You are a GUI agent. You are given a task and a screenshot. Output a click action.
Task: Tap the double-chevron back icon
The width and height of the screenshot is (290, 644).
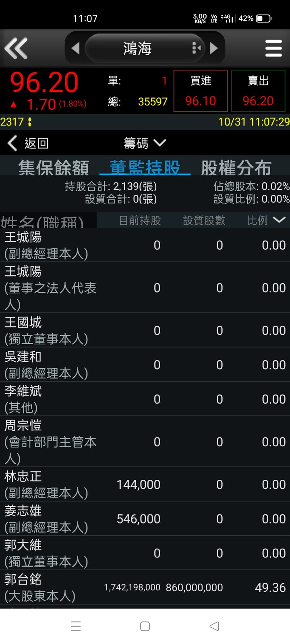tap(16, 48)
